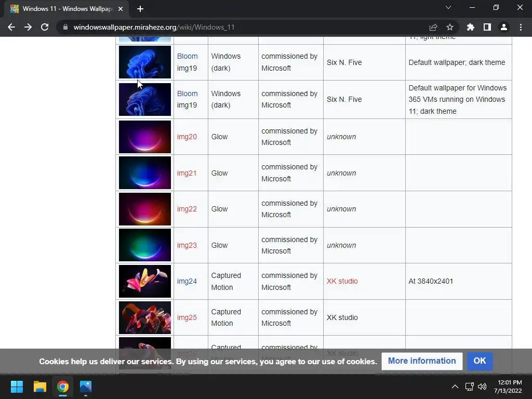Select 'unknown' author in the img20 row
Viewport: 532px width, 399px height.
point(341,137)
